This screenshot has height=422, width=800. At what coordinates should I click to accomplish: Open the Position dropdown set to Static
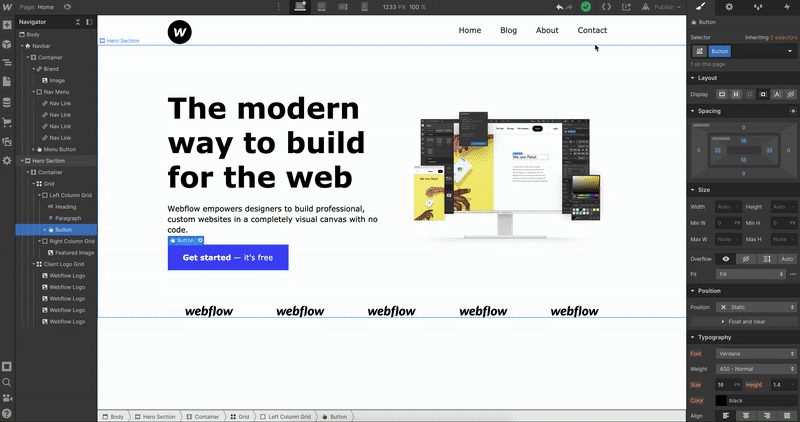tap(755, 306)
